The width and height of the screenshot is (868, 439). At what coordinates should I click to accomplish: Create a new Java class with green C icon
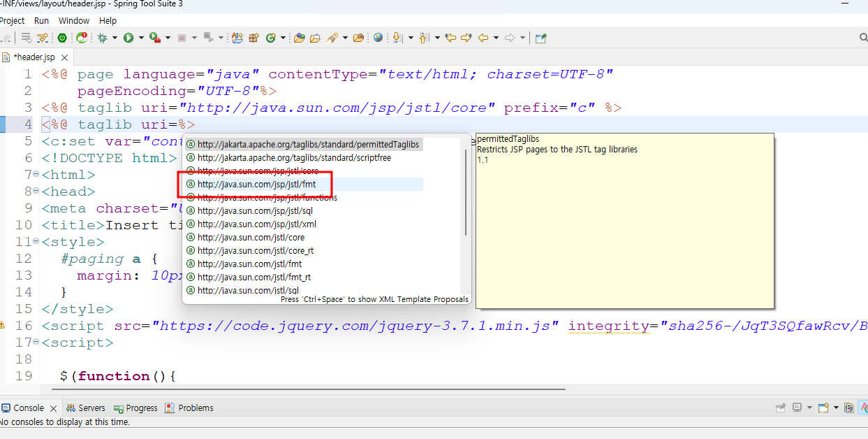(271, 38)
